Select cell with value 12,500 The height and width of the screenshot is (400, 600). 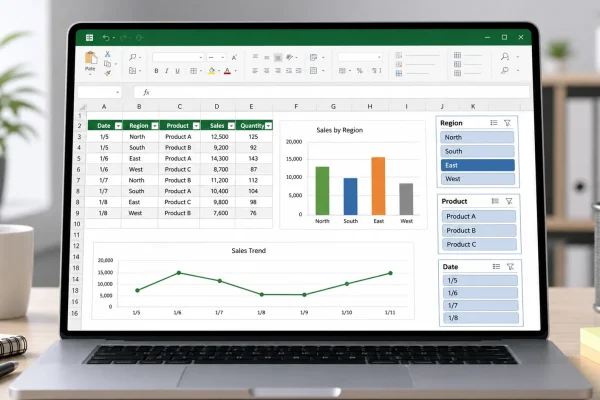(x=217, y=137)
